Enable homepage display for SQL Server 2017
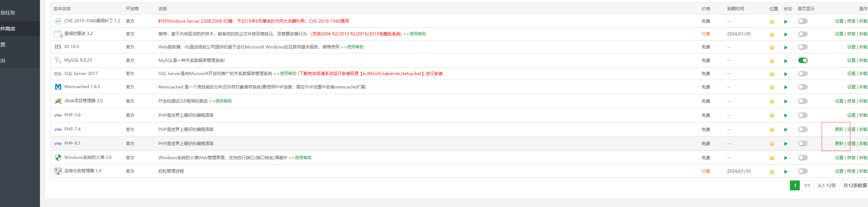 click(x=803, y=74)
